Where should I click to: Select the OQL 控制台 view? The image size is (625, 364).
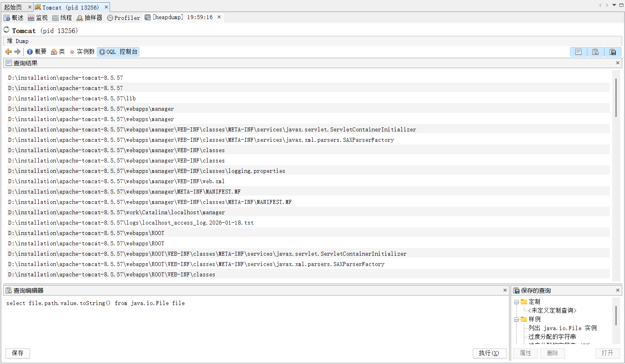coord(118,52)
